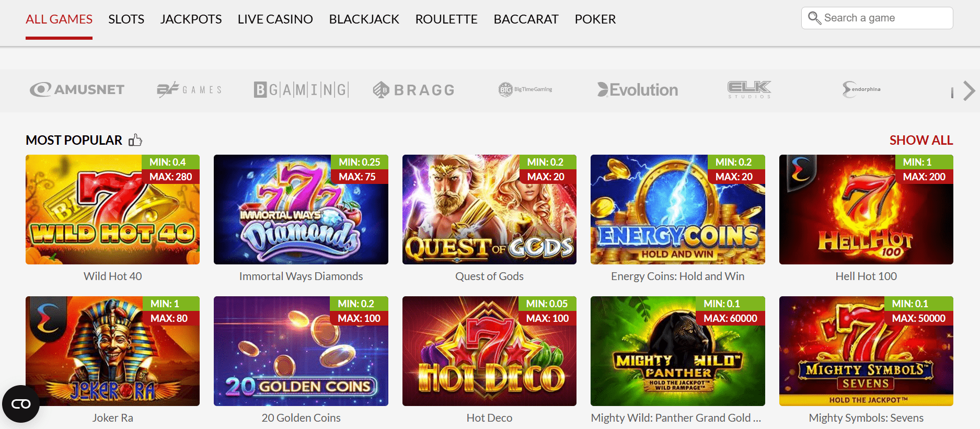This screenshot has width=980, height=429.
Task: Click the Amusnet provider logo
Action: coord(77,90)
